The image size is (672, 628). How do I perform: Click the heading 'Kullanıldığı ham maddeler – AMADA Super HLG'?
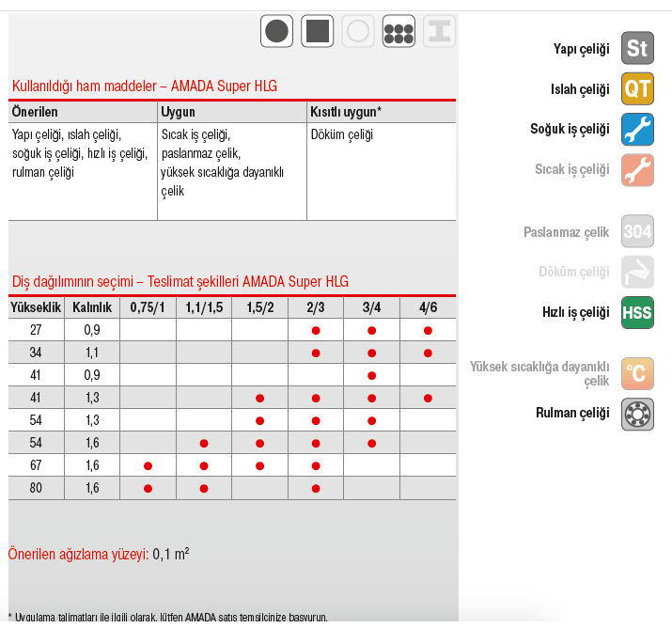click(145, 86)
